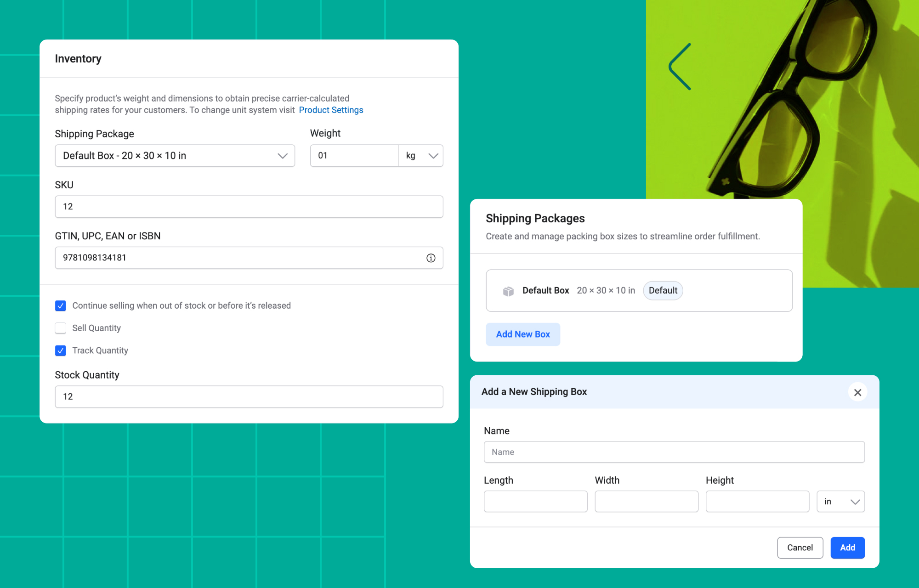Focus the SKU input field
919x588 pixels.
tap(249, 207)
